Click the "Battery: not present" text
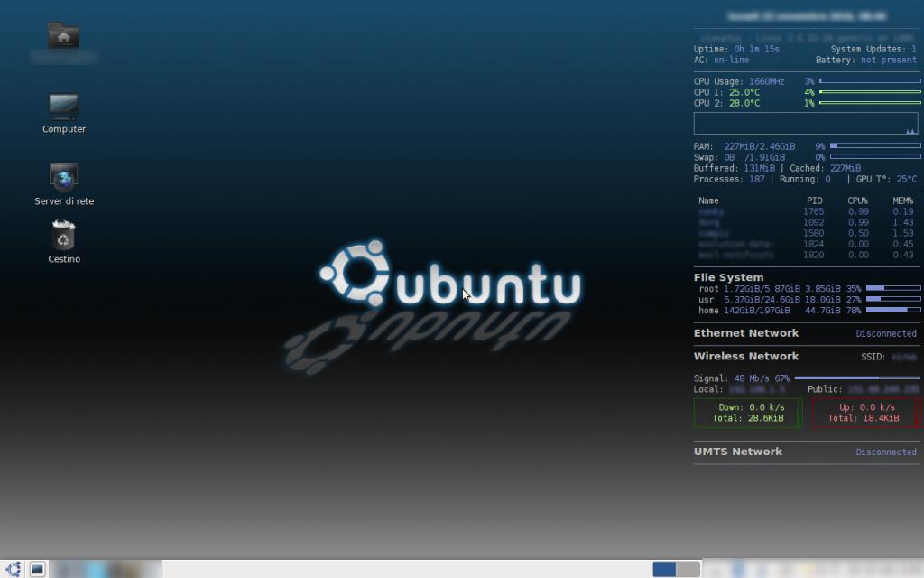The image size is (924, 578). tap(866, 61)
